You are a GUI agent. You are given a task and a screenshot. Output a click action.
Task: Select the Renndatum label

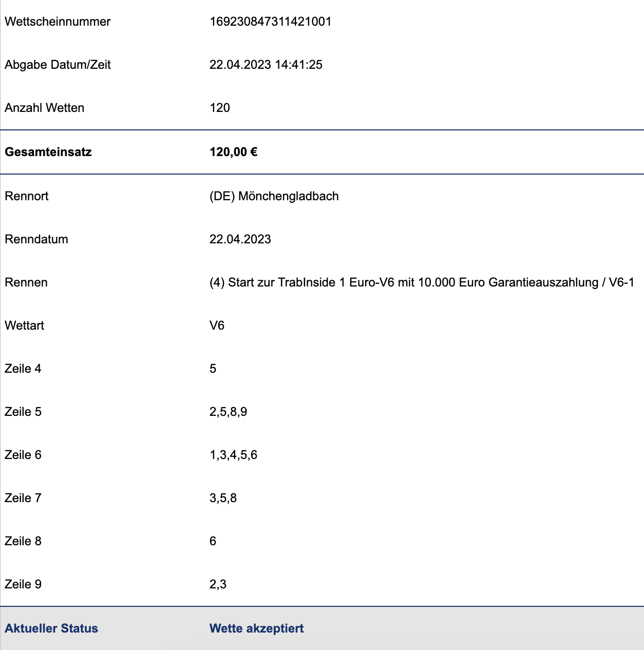36,239
